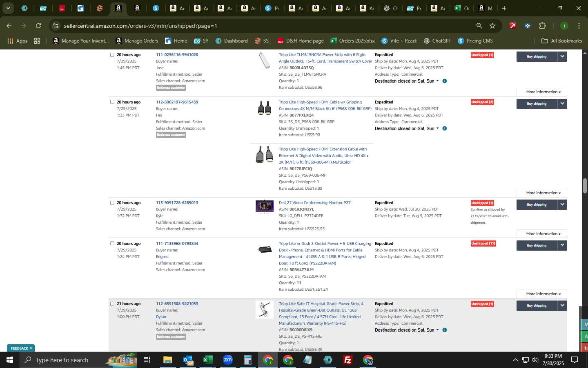
Task: Click the Windows taskbar search box
Action: pos(78,360)
